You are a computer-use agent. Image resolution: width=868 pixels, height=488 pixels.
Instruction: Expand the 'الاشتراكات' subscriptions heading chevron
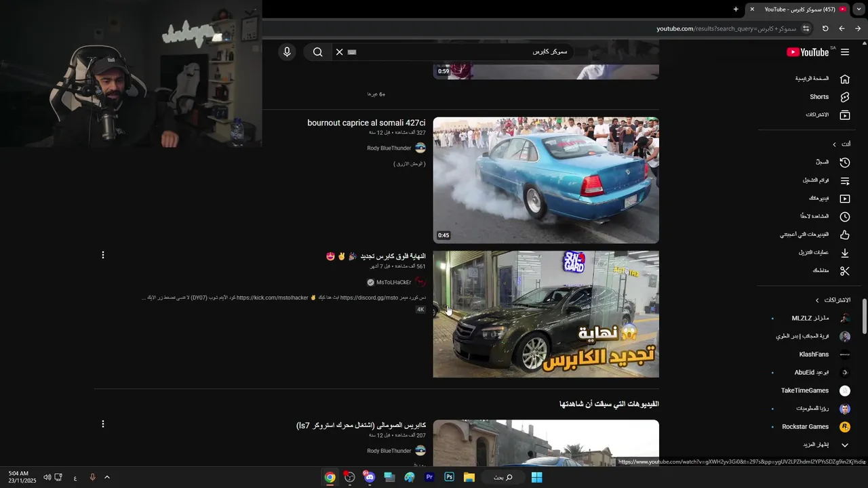point(817,300)
